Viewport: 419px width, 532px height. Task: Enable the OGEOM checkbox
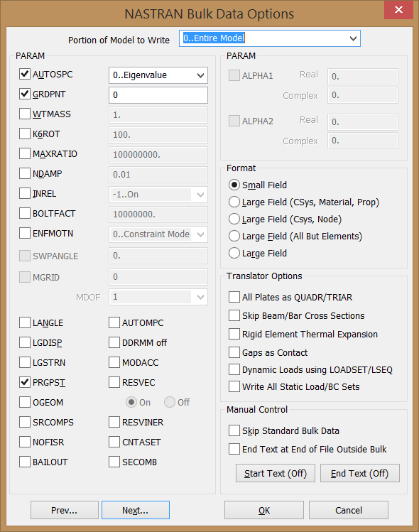point(25,402)
